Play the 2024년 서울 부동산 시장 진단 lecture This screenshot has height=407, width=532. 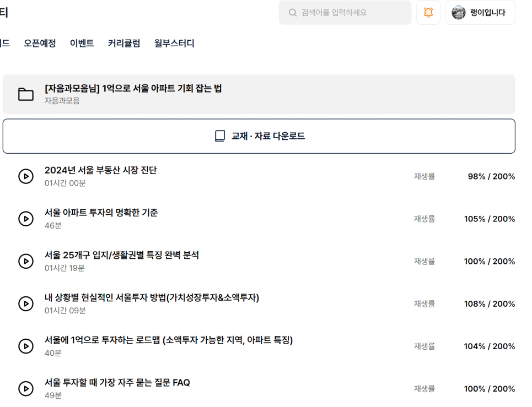coord(26,176)
